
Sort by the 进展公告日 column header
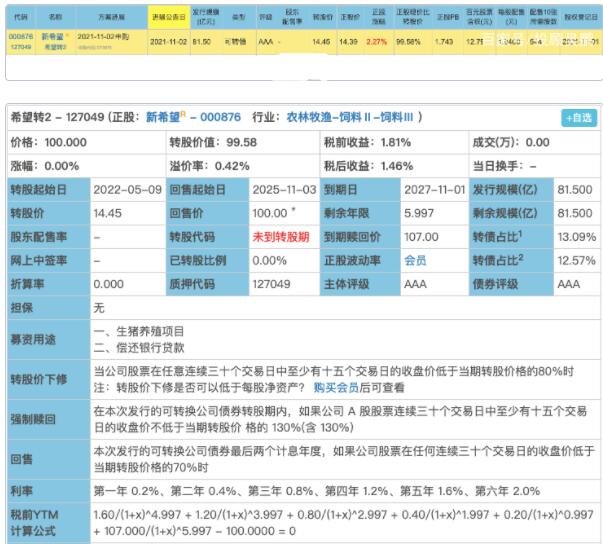[x=168, y=17]
